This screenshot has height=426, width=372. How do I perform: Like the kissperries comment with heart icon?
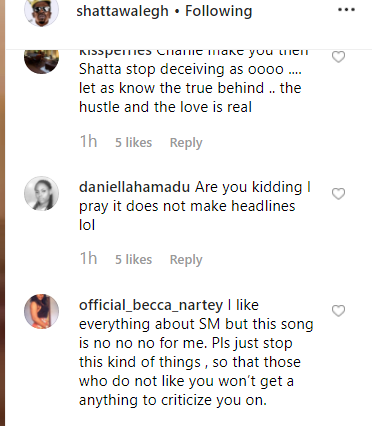click(338, 57)
